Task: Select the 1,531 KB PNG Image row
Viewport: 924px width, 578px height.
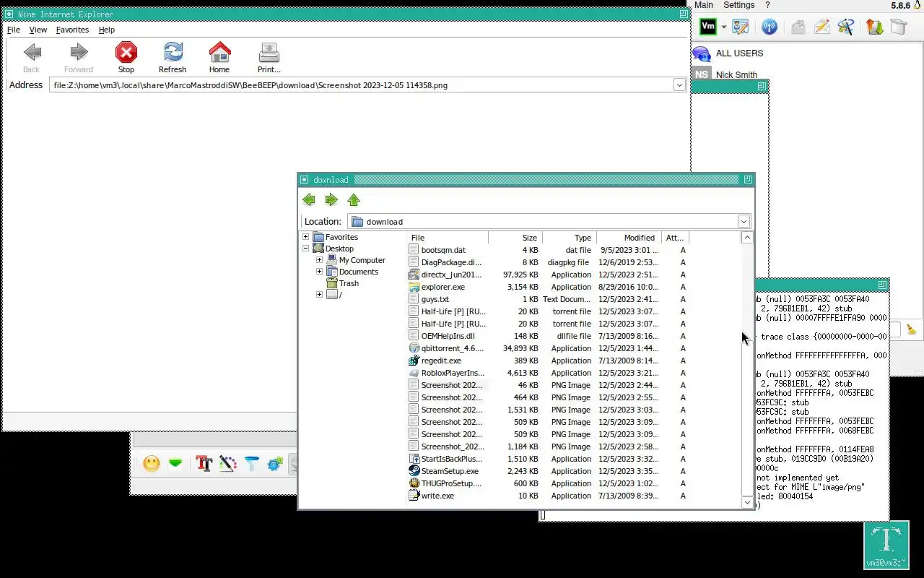Action: (x=549, y=410)
